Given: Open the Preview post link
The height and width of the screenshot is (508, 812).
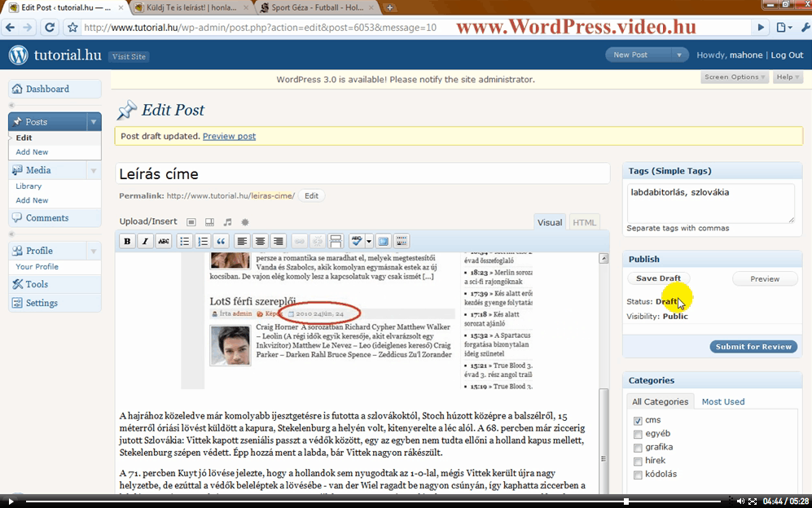Looking at the screenshot, I should click(x=229, y=136).
